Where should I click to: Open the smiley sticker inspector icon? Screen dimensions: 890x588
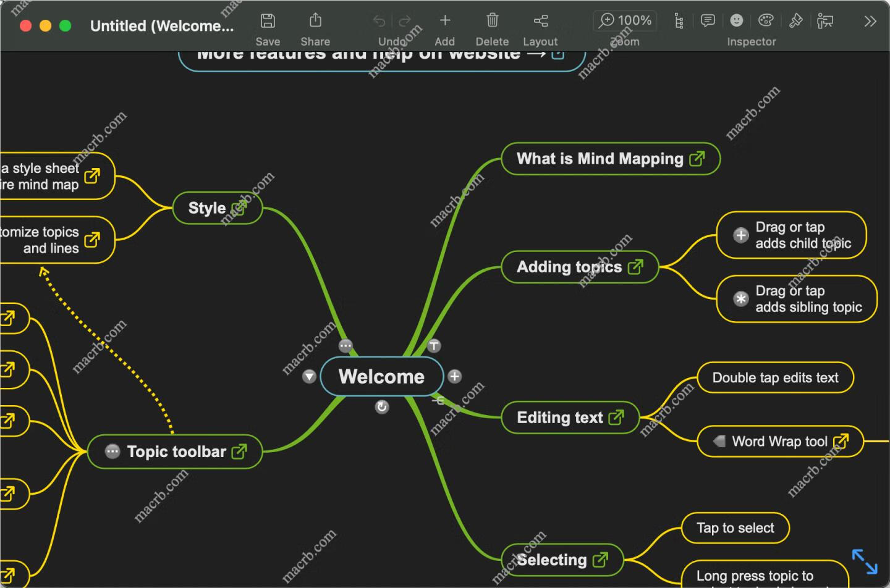tap(736, 20)
